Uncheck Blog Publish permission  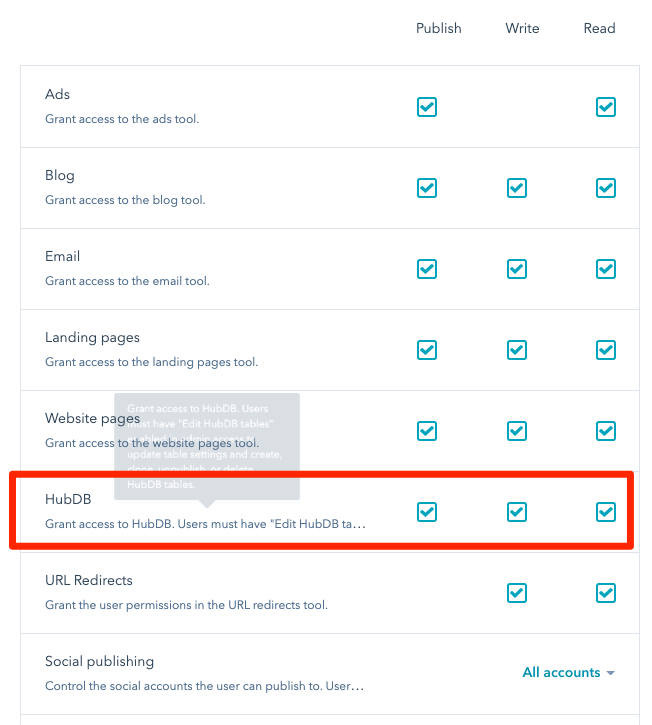[426, 188]
